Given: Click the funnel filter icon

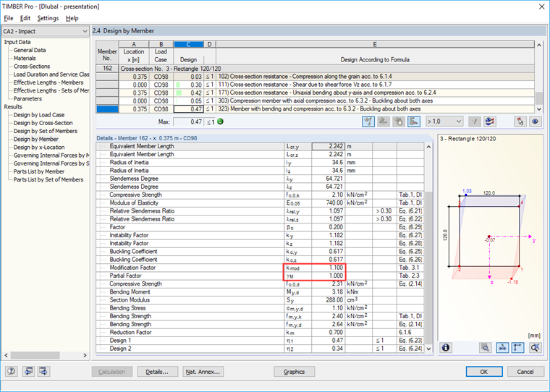Looking at the screenshot, I should click(474, 122).
